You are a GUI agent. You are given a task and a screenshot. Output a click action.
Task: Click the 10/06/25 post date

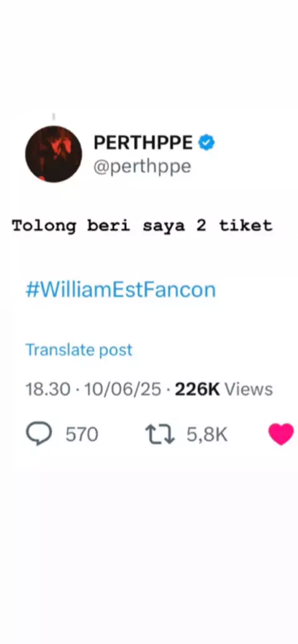click(122, 390)
